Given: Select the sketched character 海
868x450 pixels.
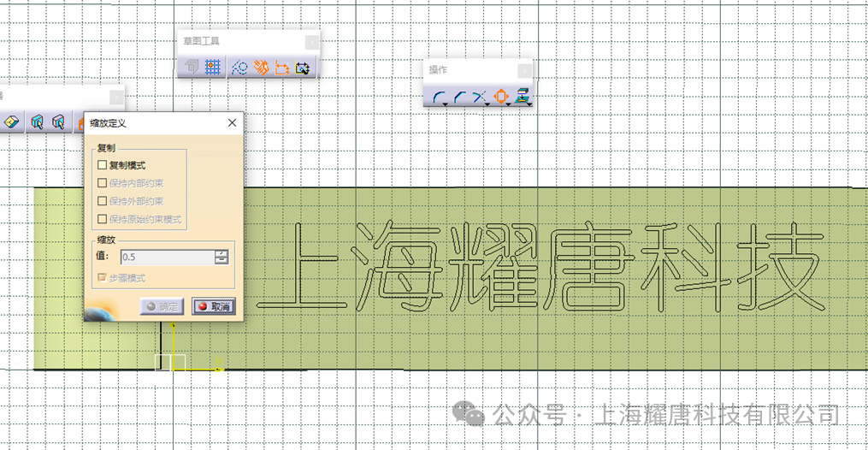Looking at the screenshot, I should pos(396,267).
